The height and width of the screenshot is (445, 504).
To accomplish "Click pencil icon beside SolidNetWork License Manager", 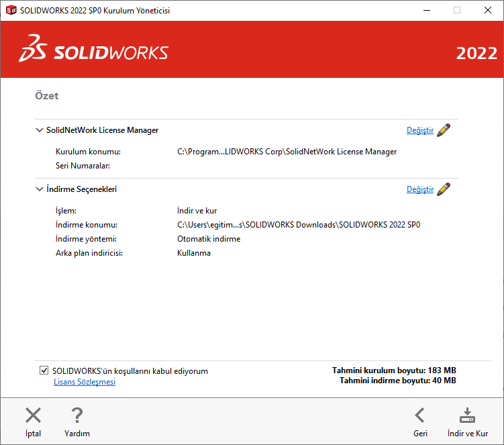I will (444, 130).
